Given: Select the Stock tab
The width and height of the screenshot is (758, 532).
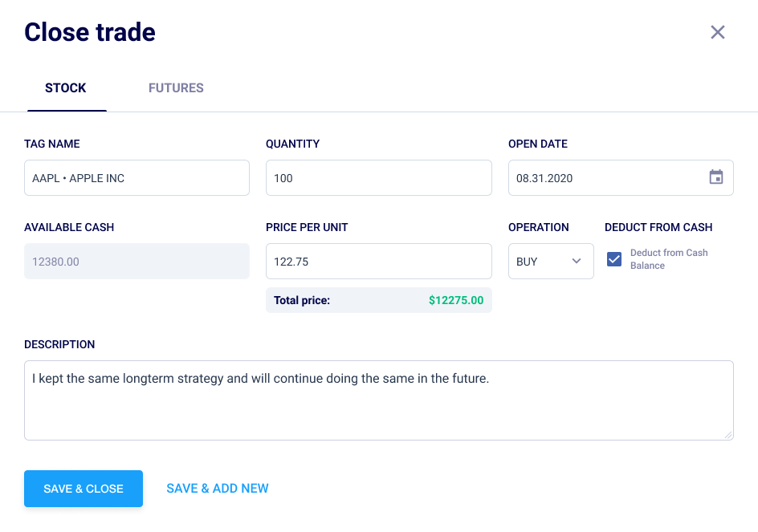Looking at the screenshot, I should (66, 88).
